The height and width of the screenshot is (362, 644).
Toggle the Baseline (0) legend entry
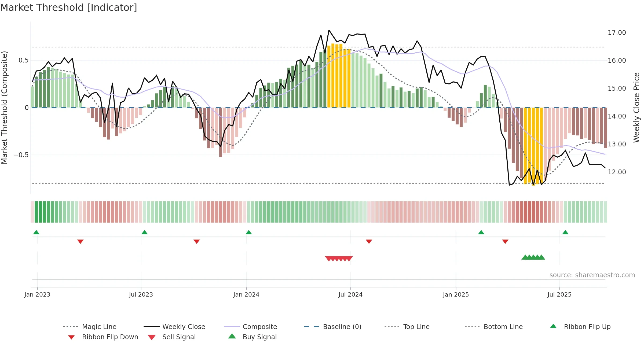tap(333, 327)
